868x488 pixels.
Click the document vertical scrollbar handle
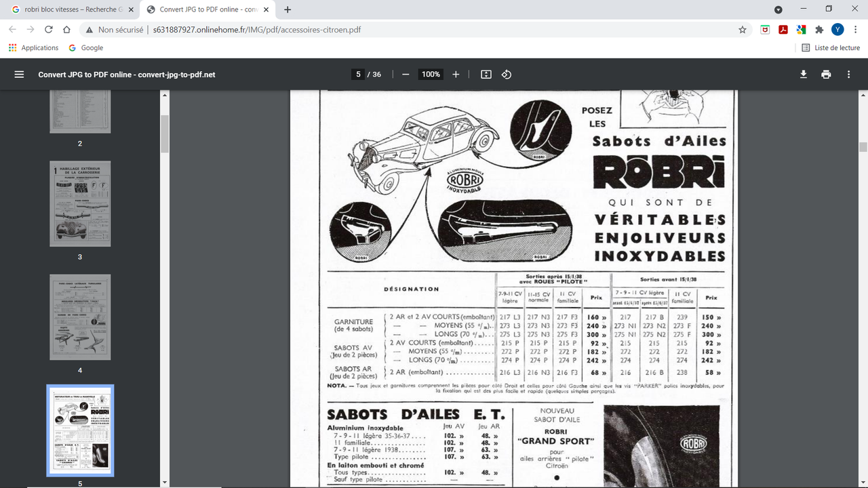point(863,146)
